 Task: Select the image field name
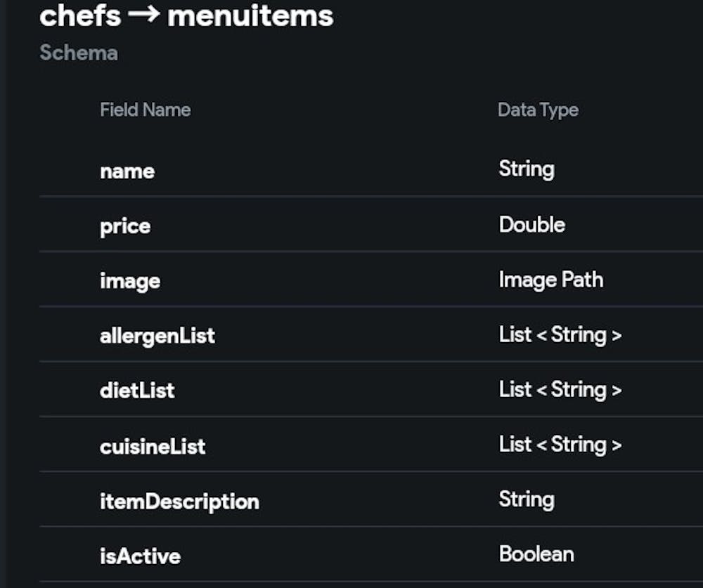click(x=130, y=281)
